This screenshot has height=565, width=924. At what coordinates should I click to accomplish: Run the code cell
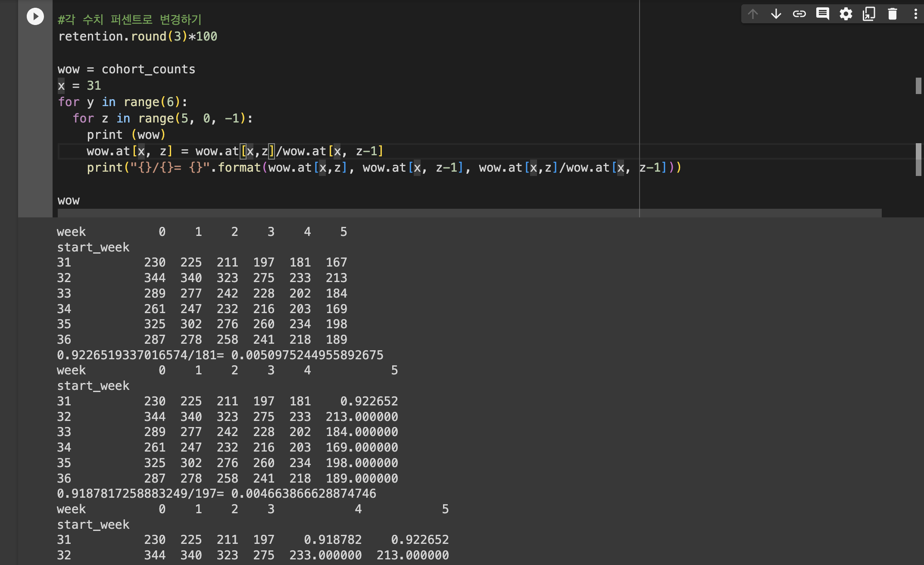tap(35, 16)
